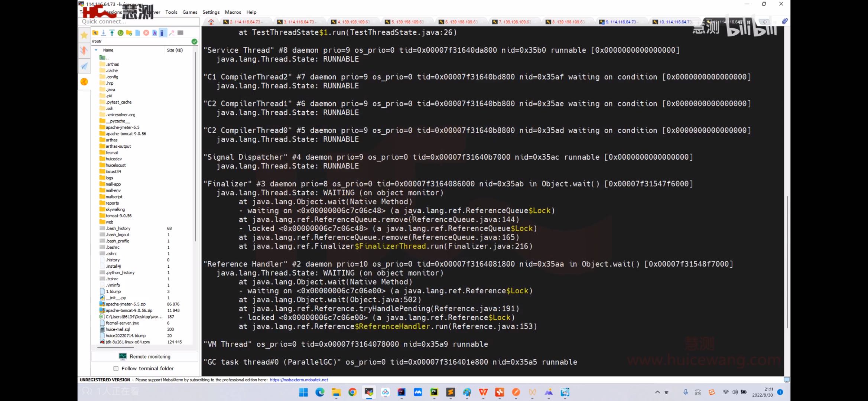Open the Tools sidebar knife icon

coord(84,50)
